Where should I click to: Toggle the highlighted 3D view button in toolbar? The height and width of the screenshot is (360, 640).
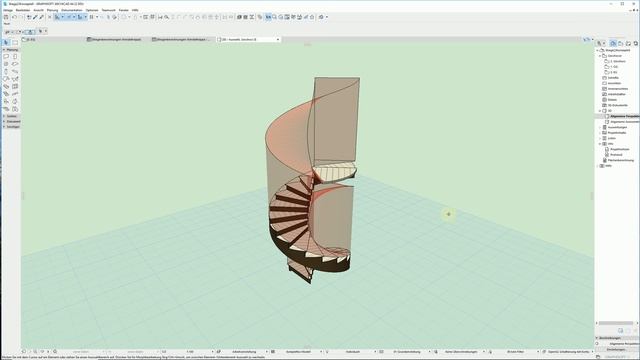click(268, 17)
